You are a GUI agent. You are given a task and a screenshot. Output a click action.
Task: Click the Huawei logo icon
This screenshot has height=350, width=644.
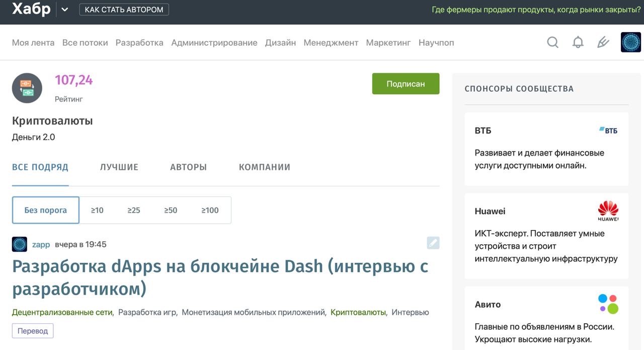click(608, 211)
